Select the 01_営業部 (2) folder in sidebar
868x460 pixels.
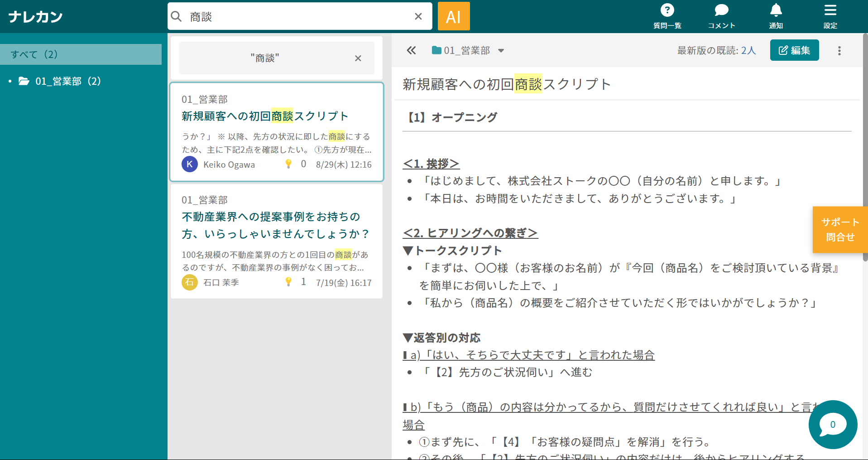click(x=68, y=81)
